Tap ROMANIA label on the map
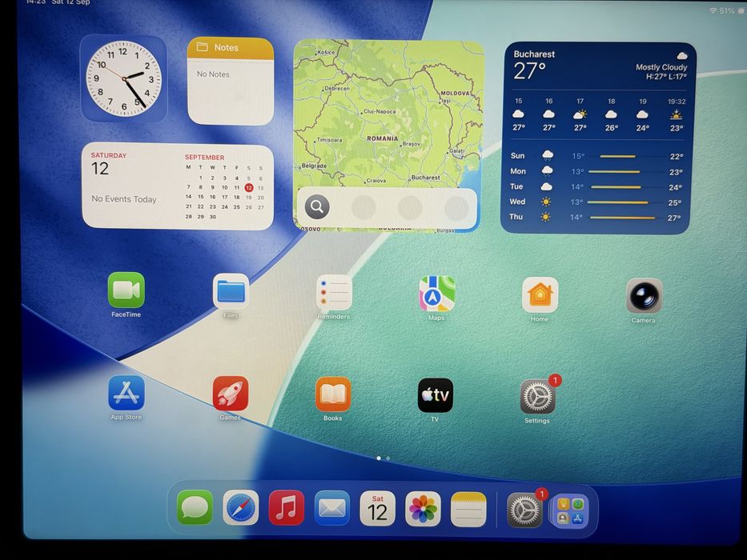Viewport: 747px width, 560px height. [x=383, y=138]
